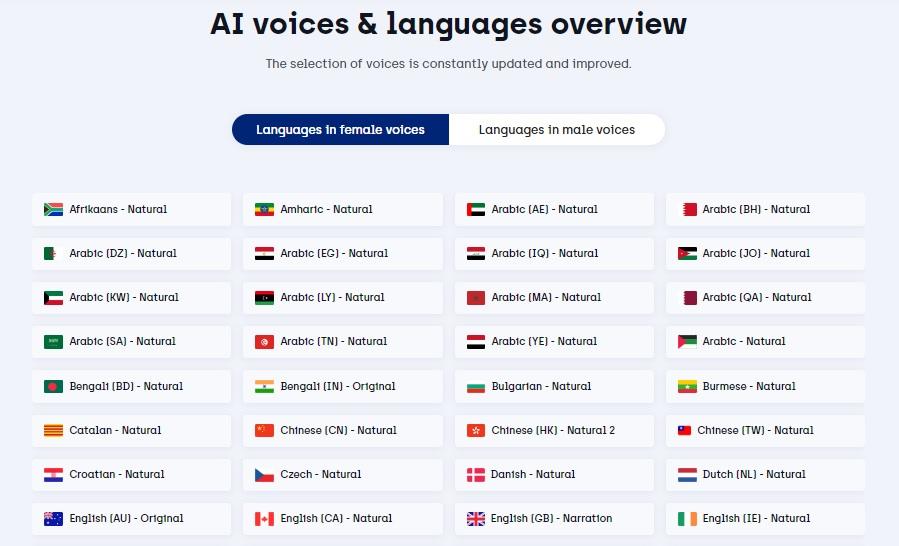This screenshot has height=546, width=899.
Task: Select Arabic (IQ) - Natural label
Action: (545, 254)
